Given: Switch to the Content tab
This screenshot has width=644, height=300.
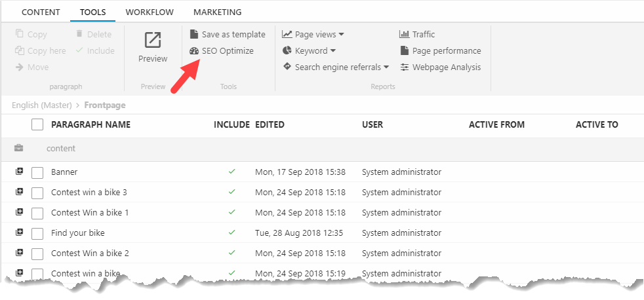Looking at the screenshot, I should coord(41,12).
